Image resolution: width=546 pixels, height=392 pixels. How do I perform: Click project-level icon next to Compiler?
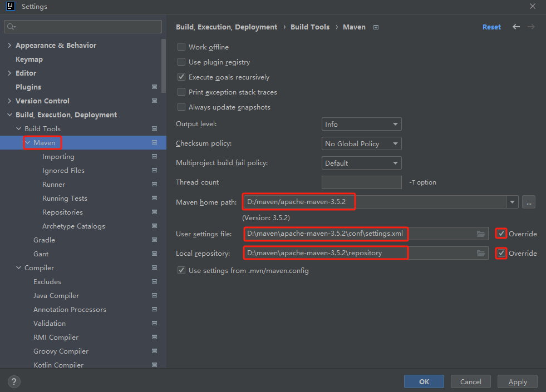coord(154,268)
